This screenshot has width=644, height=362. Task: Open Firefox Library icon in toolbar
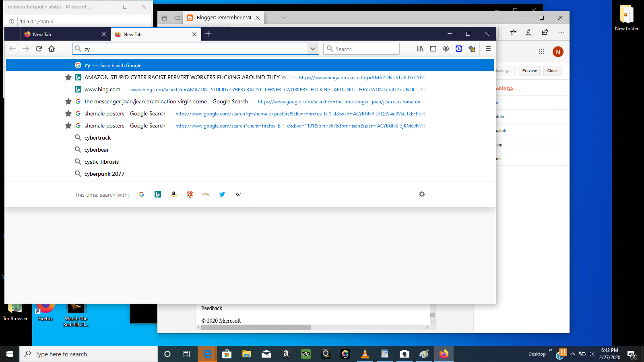(x=420, y=49)
